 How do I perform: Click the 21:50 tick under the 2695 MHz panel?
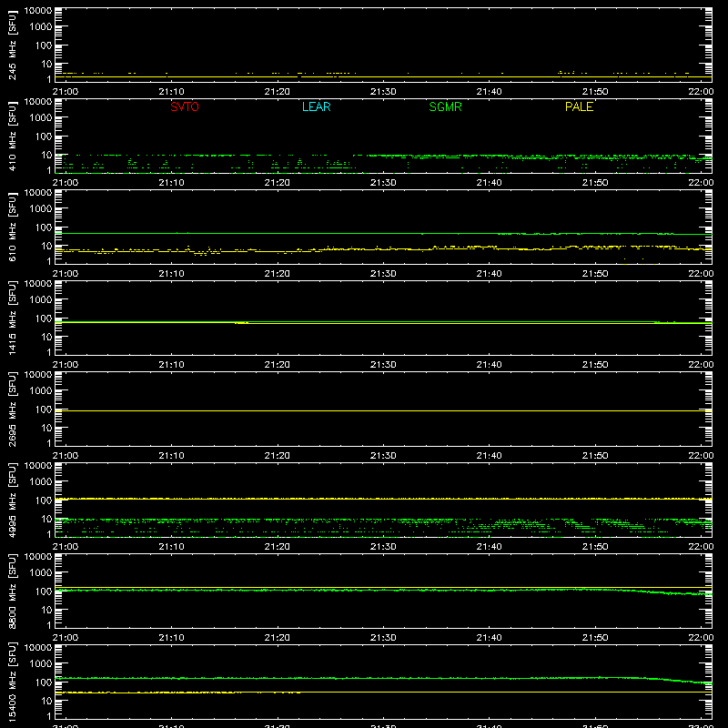click(595, 456)
